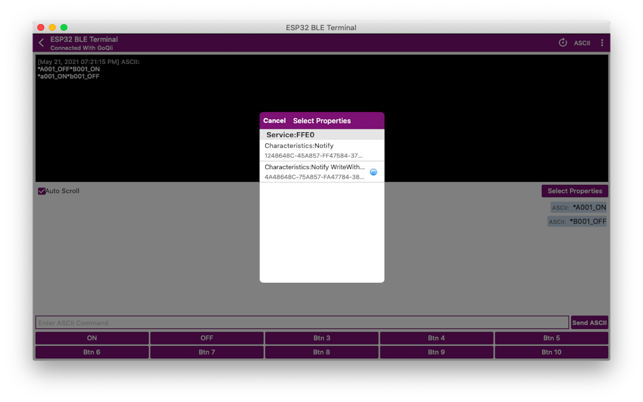The image size is (643, 402).
Task: Click the Btn 9 preset button
Action: point(436,352)
